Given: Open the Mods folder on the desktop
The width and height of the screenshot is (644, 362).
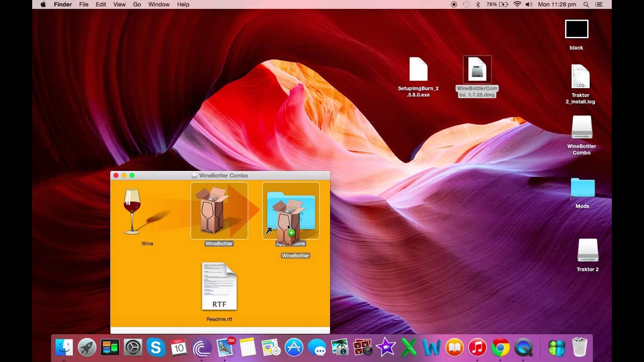Looking at the screenshot, I should pos(583,188).
